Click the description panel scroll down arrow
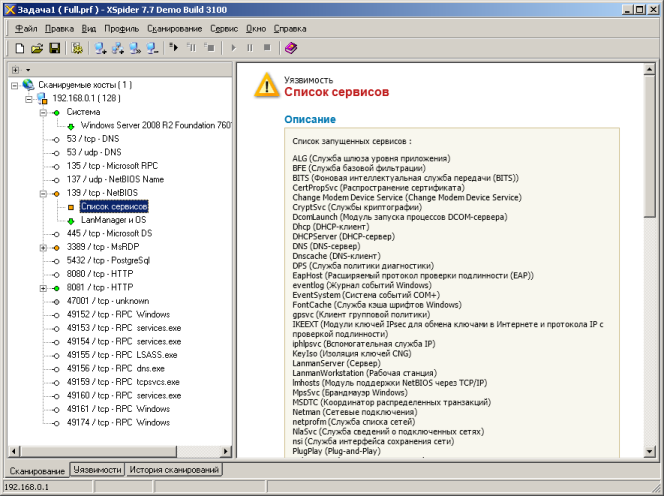 [650, 452]
